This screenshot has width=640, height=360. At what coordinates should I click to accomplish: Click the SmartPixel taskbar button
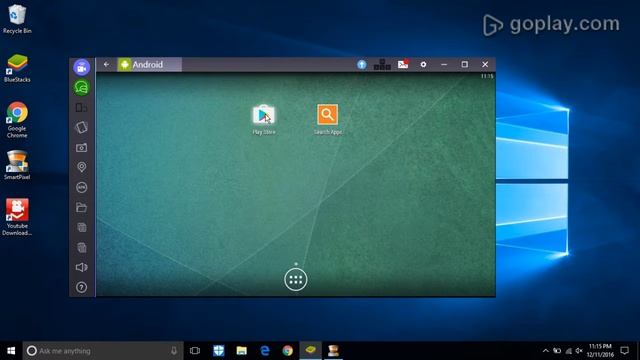(x=333, y=351)
